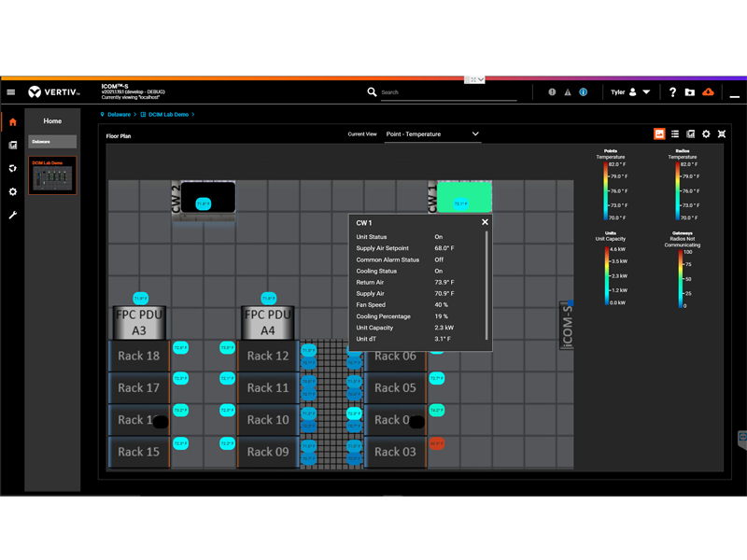Open the Settings gear in the sidebar

click(x=12, y=191)
